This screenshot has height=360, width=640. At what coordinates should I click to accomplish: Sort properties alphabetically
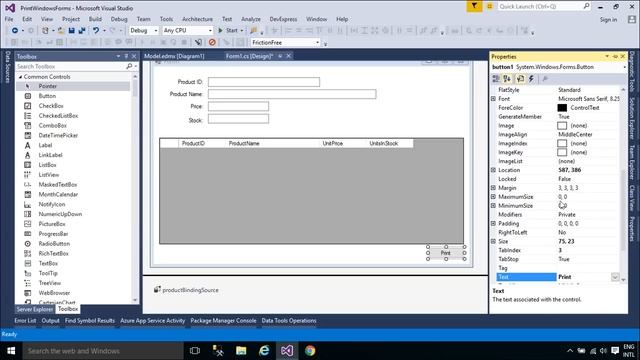[x=507, y=79]
